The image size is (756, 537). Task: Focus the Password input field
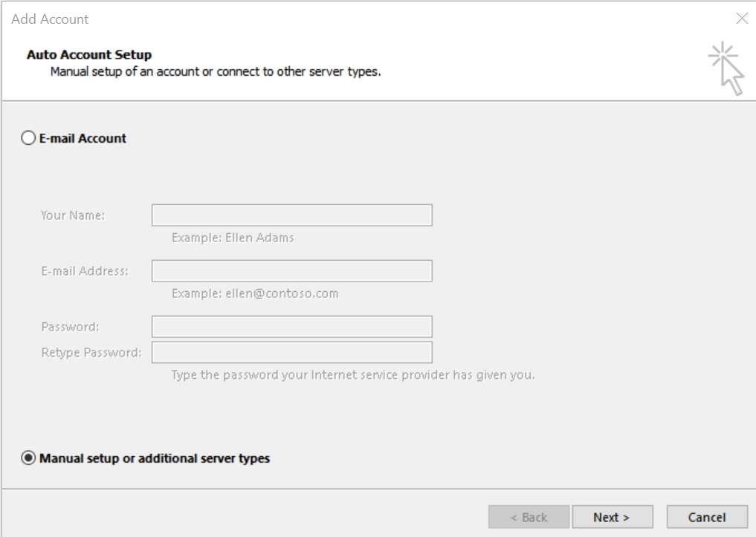pos(291,327)
